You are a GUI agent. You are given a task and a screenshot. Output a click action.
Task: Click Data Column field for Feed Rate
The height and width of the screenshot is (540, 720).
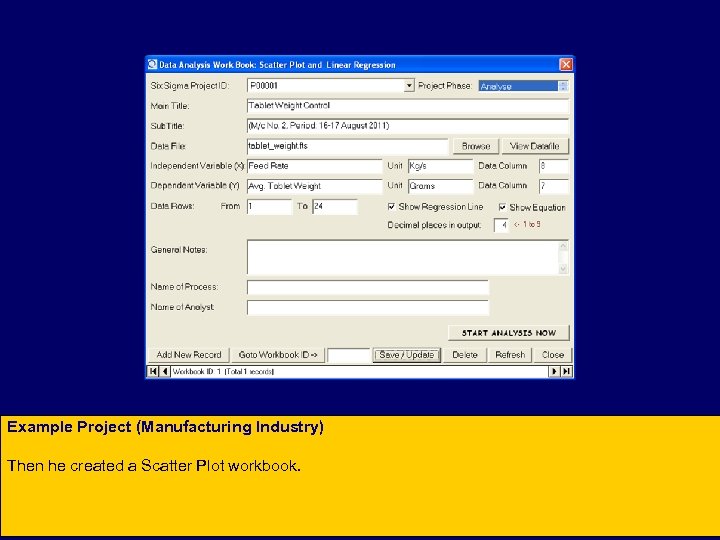click(554, 166)
